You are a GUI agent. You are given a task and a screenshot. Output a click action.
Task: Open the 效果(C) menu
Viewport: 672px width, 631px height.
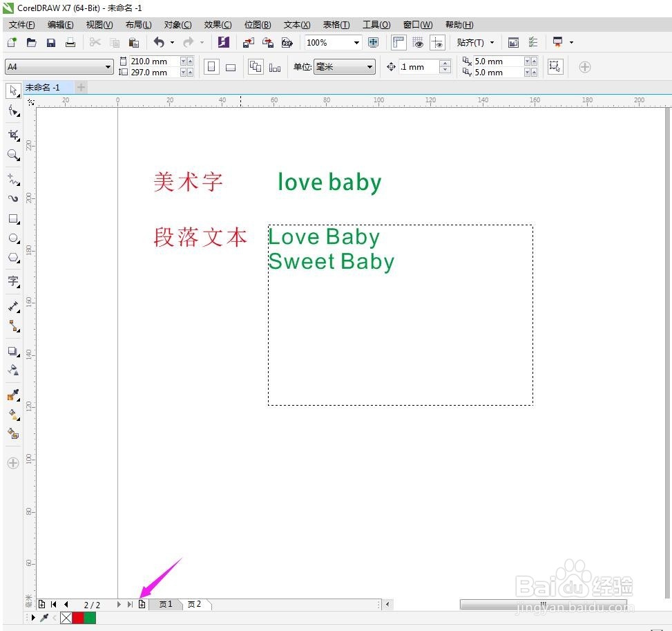click(218, 25)
